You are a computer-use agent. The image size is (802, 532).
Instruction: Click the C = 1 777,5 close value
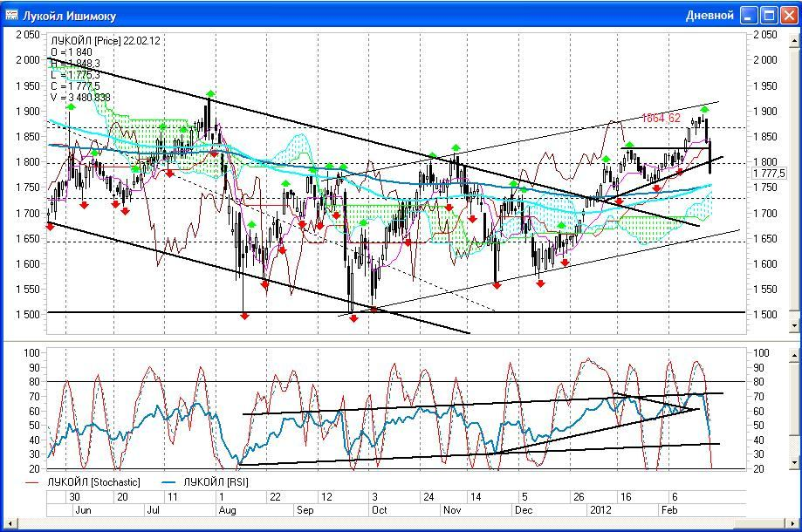(75, 86)
